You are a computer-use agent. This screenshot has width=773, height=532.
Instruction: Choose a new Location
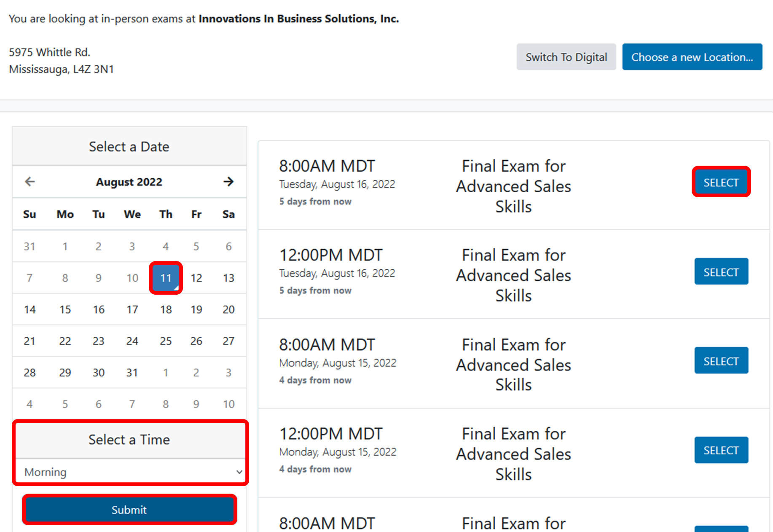[692, 57]
